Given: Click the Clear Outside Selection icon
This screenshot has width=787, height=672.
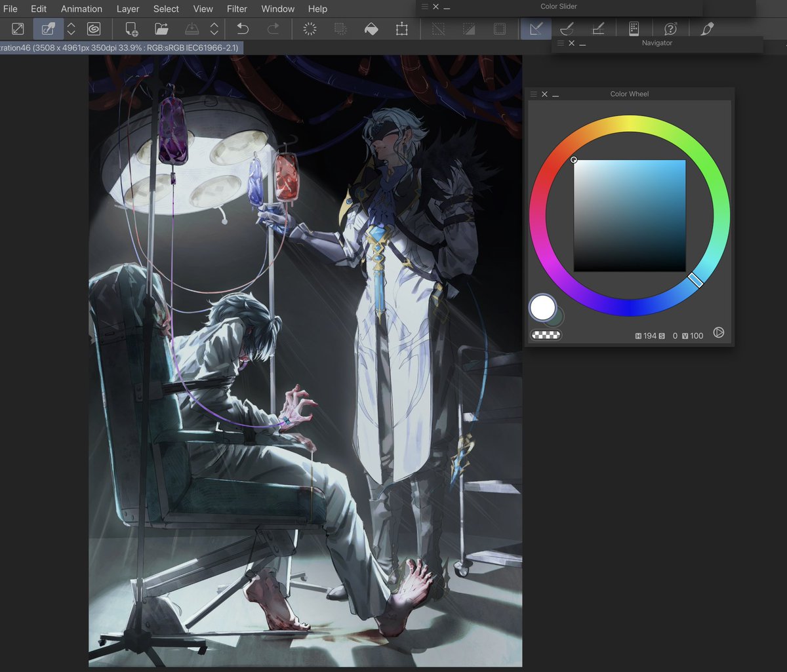Looking at the screenshot, I should [x=340, y=29].
